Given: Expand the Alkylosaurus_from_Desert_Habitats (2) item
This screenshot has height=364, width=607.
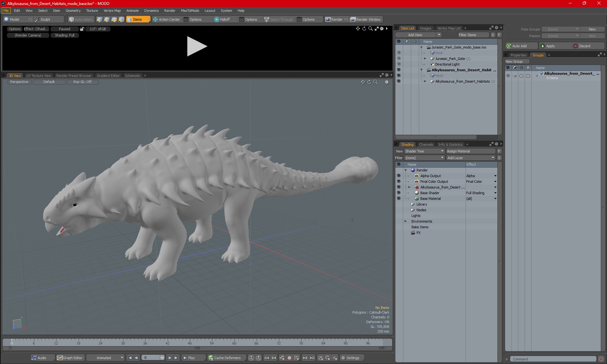Looking at the screenshot, I should pyautogui.click(x=425, y=81).
